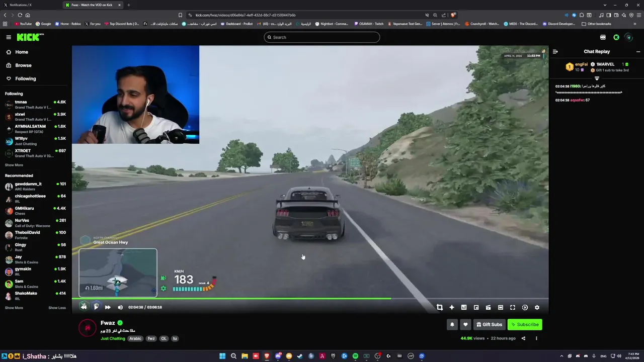Open NurVes recommended channel
This screenshot has width=644, height=362.
35,223
